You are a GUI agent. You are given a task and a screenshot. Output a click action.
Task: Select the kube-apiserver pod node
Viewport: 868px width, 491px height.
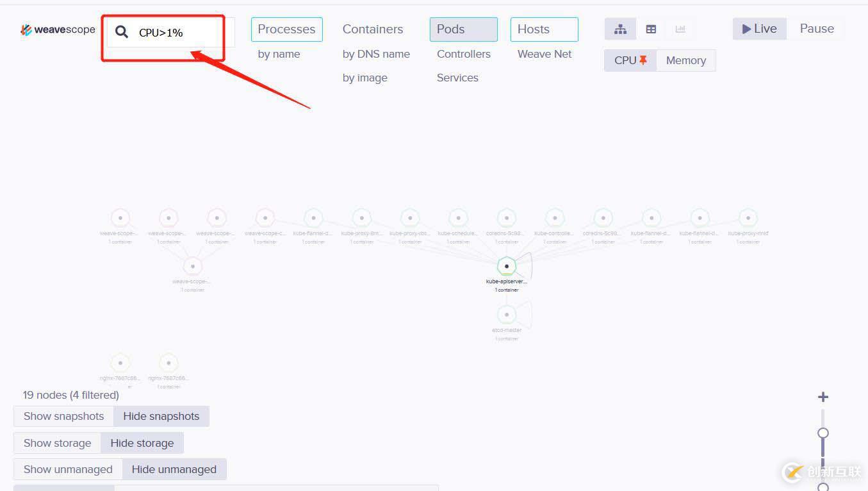pos(507,266)
